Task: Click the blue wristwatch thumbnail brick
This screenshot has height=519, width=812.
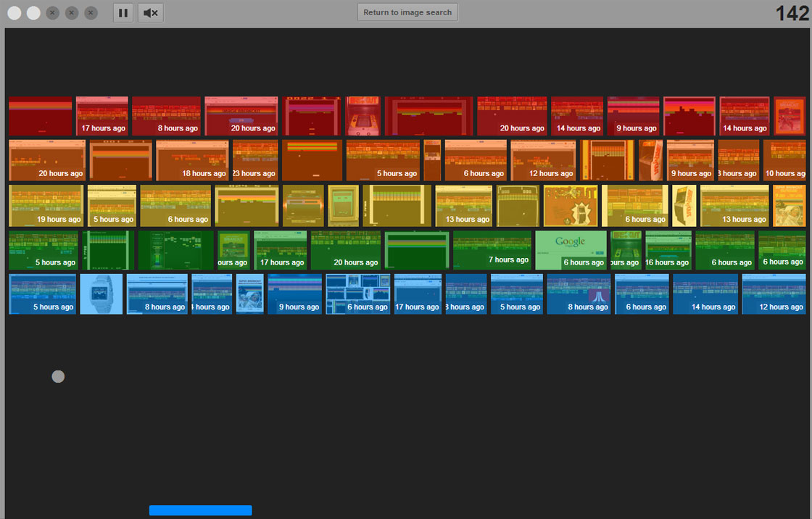Action: 101,294
